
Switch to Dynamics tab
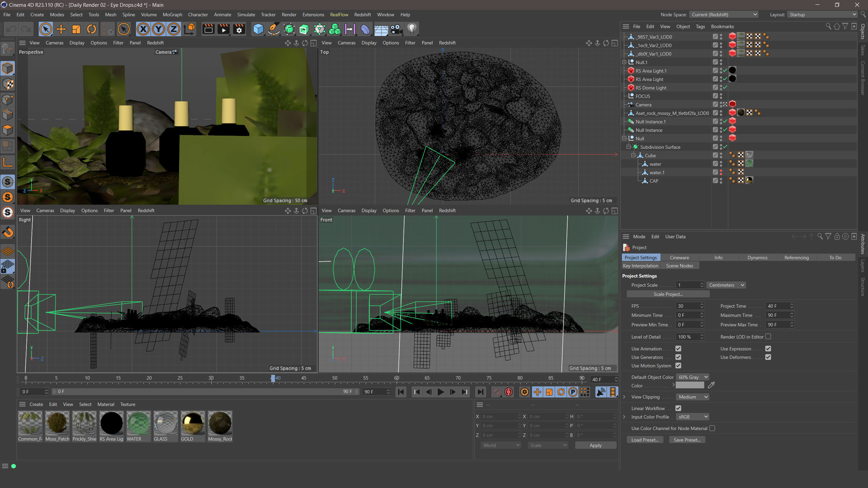[x=757, y=258]
